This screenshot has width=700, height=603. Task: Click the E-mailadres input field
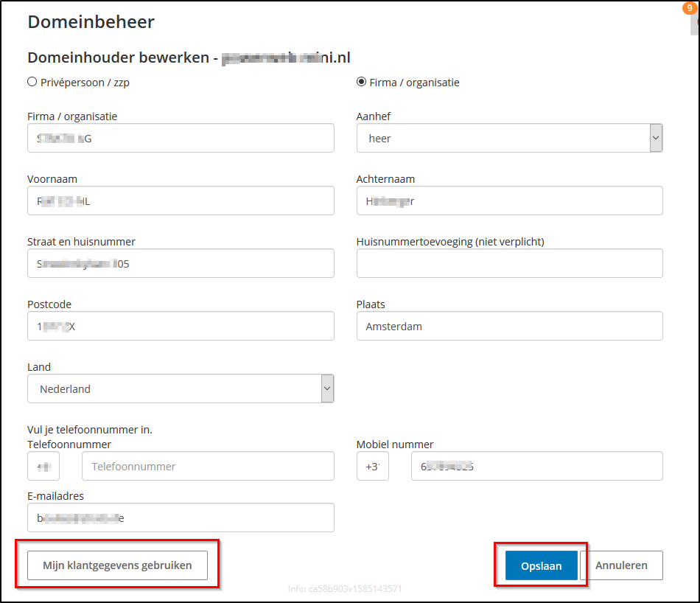[181, 517]
